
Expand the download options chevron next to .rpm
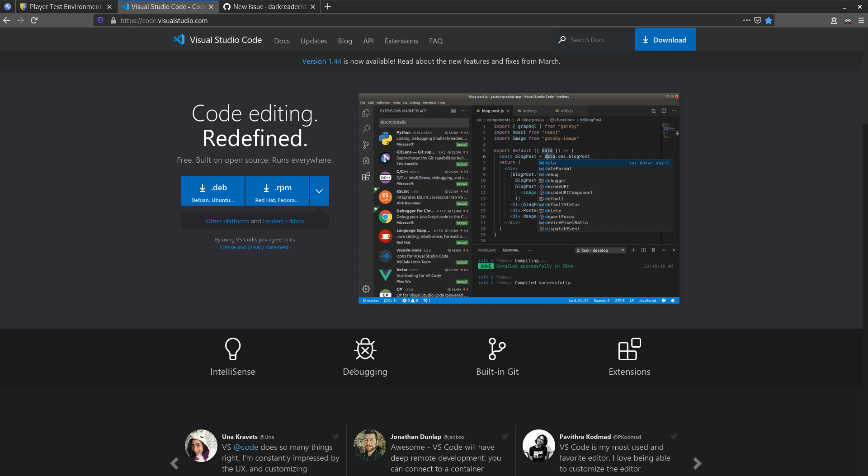pyautogui.click(x=319, y=191)
